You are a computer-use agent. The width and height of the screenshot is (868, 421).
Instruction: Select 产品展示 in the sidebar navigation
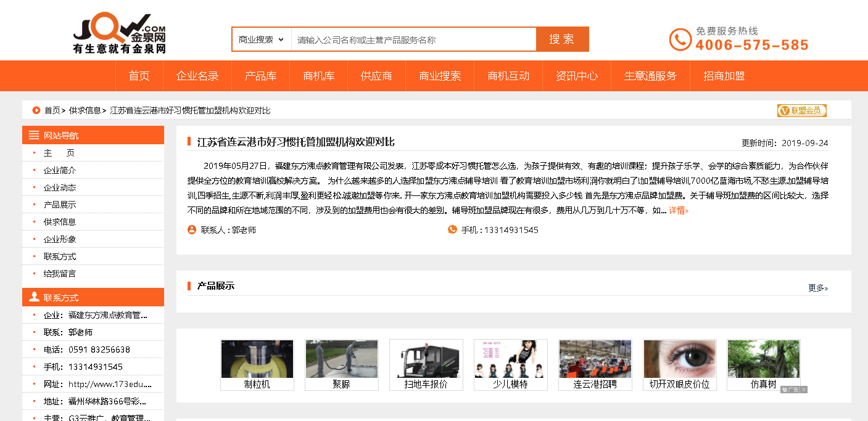[60, 205]
